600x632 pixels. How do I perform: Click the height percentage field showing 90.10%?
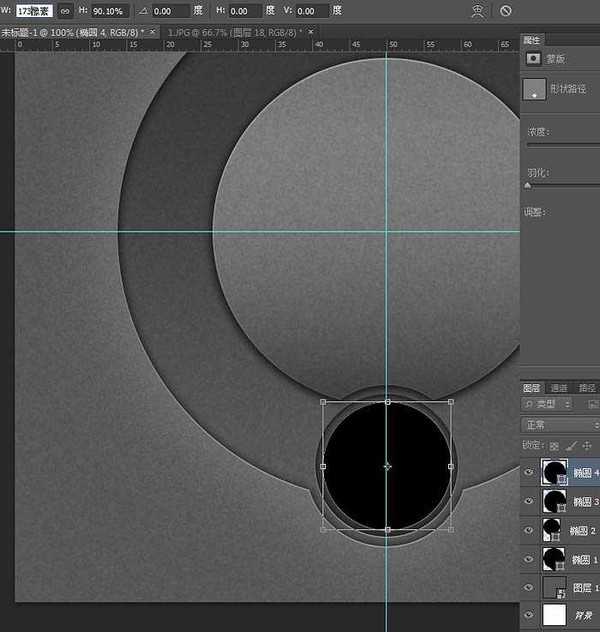108,10
